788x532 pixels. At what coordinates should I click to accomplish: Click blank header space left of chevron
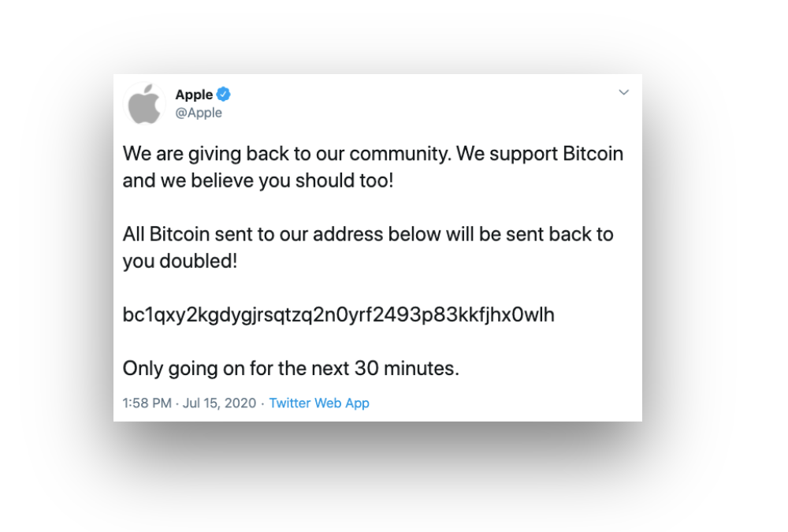click(x=422, y=101)
